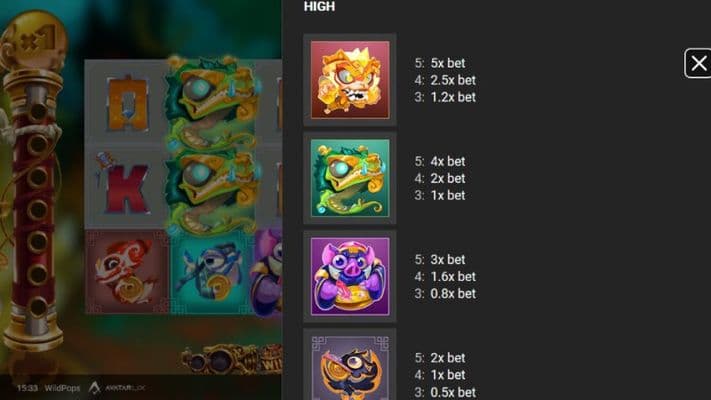Click the WildPops game title label
The image size is (711, 400).
coord(62,388)
